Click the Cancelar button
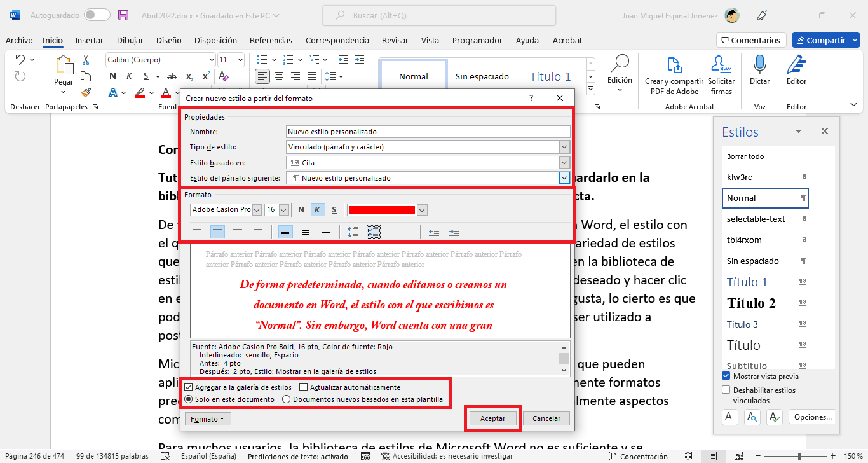868x463 pixels. (x=546, y=418)
